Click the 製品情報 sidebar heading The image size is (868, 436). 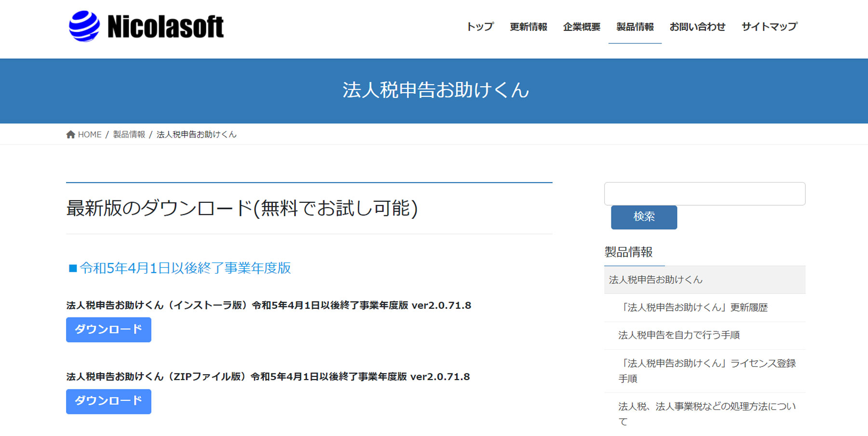tap(628, 252)
